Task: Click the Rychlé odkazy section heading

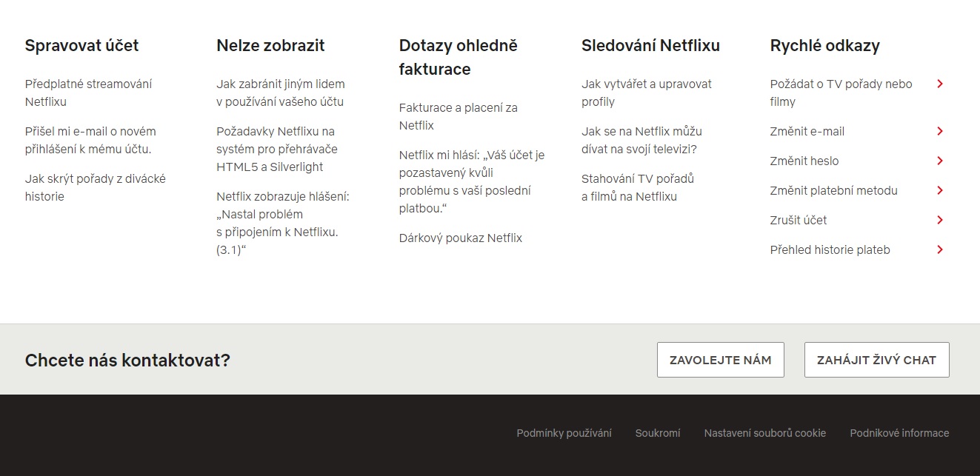Action: [825, 45]
